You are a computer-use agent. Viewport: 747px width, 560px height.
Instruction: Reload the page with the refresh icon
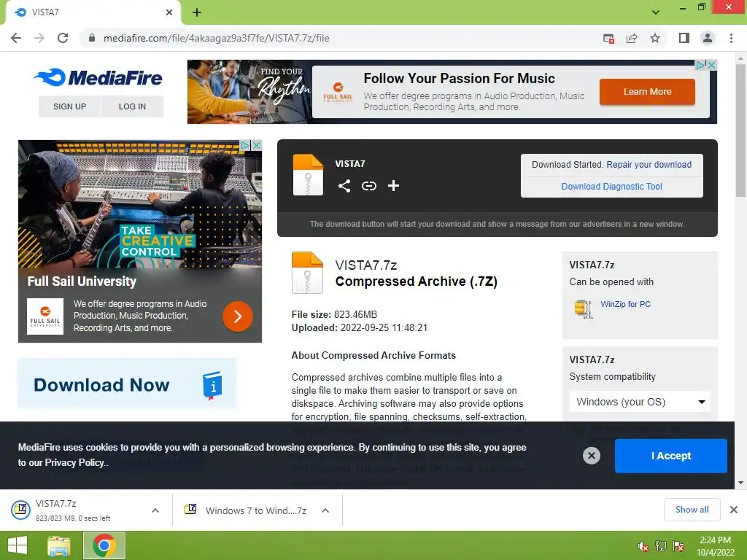(x=63, y=38)
